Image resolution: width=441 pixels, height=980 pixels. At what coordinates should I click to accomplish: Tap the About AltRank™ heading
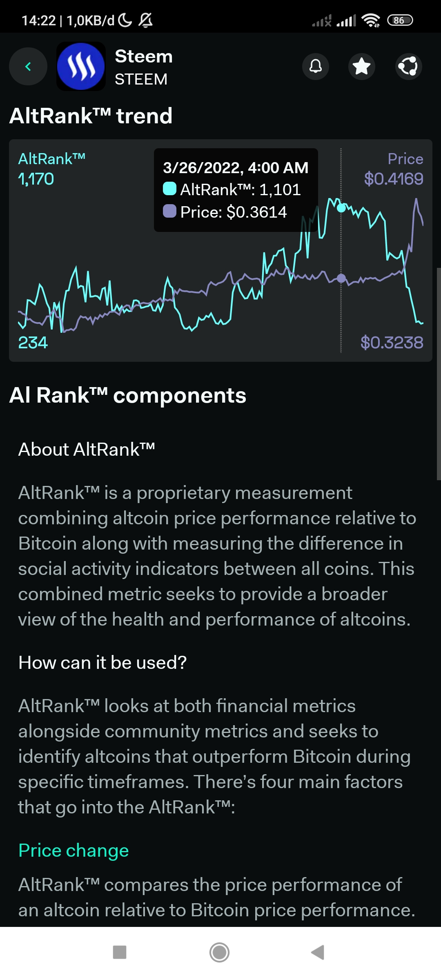click(x=87, y=449)
